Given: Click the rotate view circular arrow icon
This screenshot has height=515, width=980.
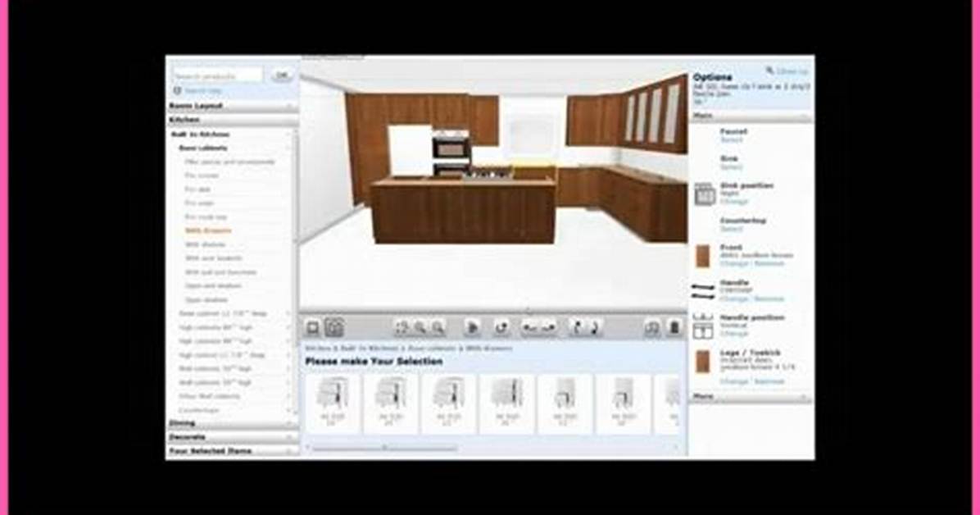Looking at the screenshot, I should tap(501, 327).
